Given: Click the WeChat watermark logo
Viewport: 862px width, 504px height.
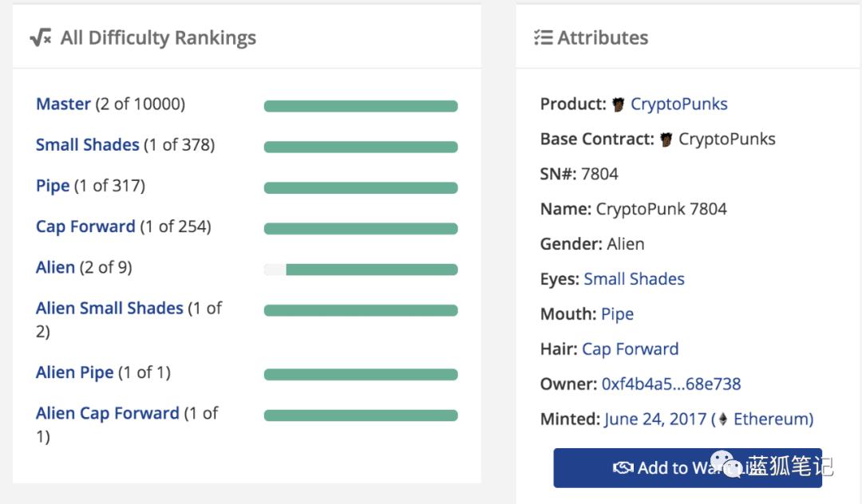Looking at the screenshot, I should pyautogui.click(x=726, y=464).
